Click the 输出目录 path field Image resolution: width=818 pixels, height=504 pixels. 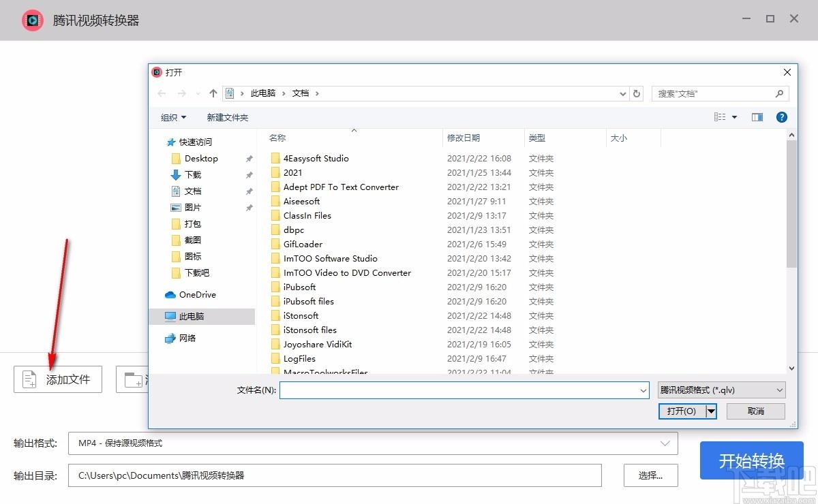point(335,475)
